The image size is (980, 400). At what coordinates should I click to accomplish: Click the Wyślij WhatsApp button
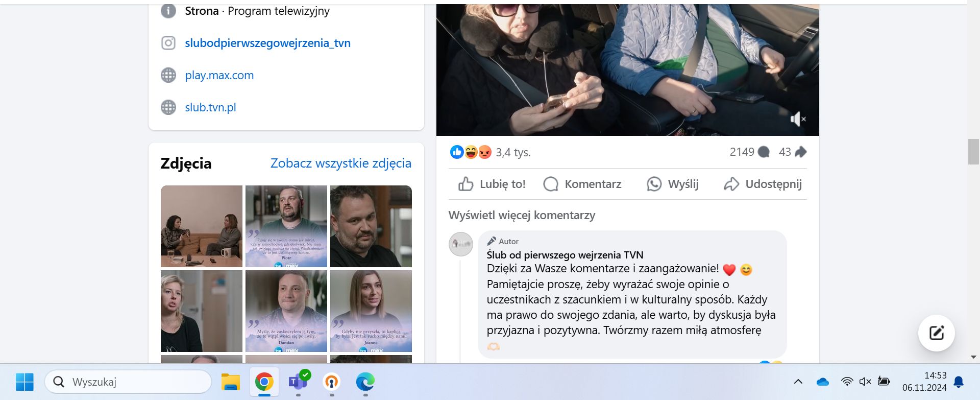[x=673, y=184]
